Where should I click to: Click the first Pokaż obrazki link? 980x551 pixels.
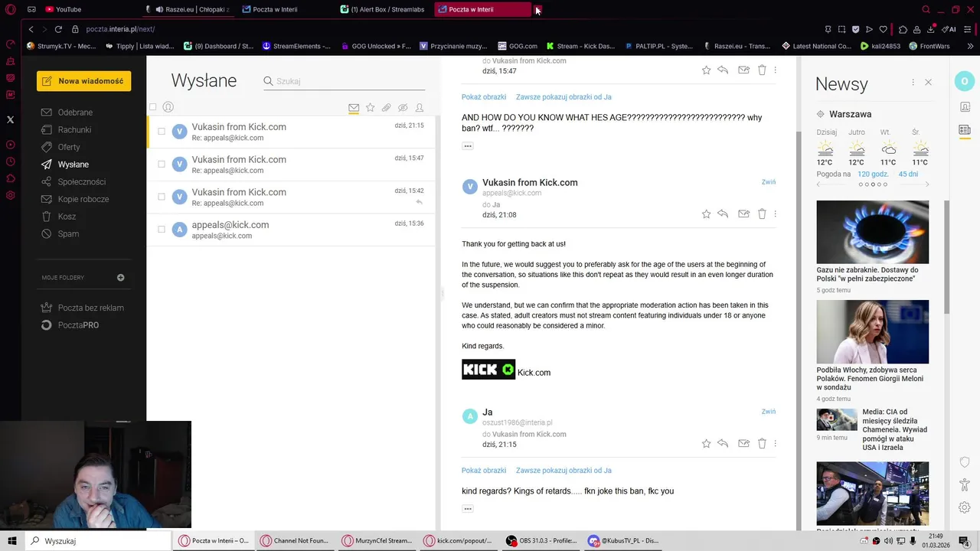point(484,97)
